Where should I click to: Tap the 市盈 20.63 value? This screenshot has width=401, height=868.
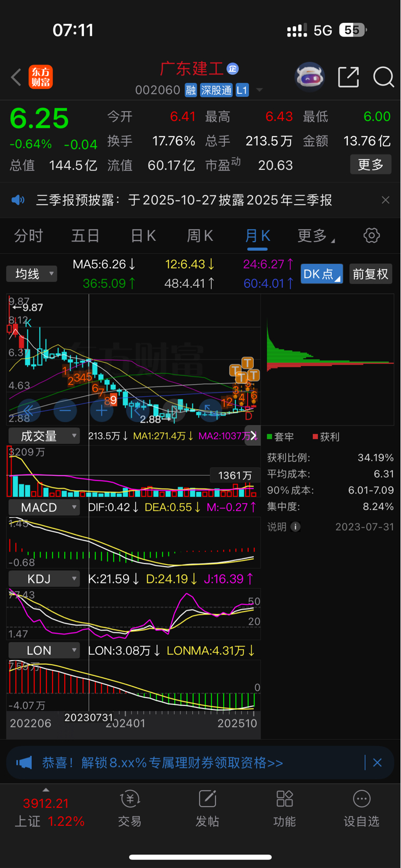click(275, 165)
